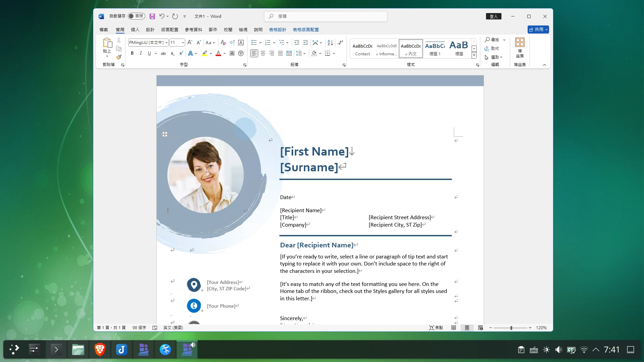Viewport: 644px width, 362px height.
Task: Expand the font name combo box
Action: point(166,43)
